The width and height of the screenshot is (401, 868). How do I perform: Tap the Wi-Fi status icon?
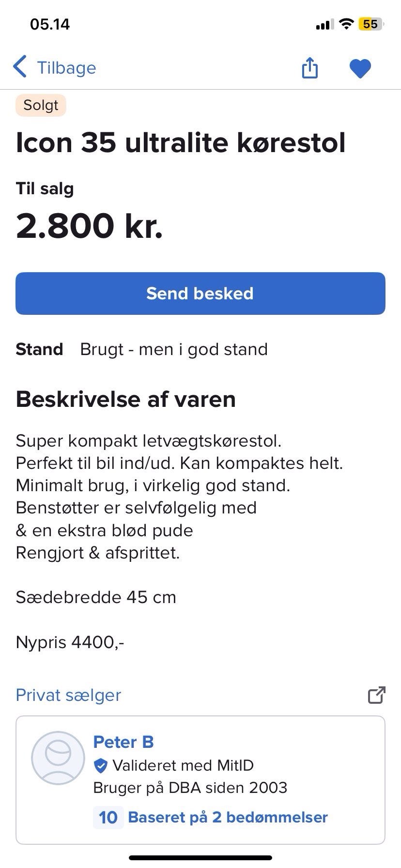click(346, 24)
